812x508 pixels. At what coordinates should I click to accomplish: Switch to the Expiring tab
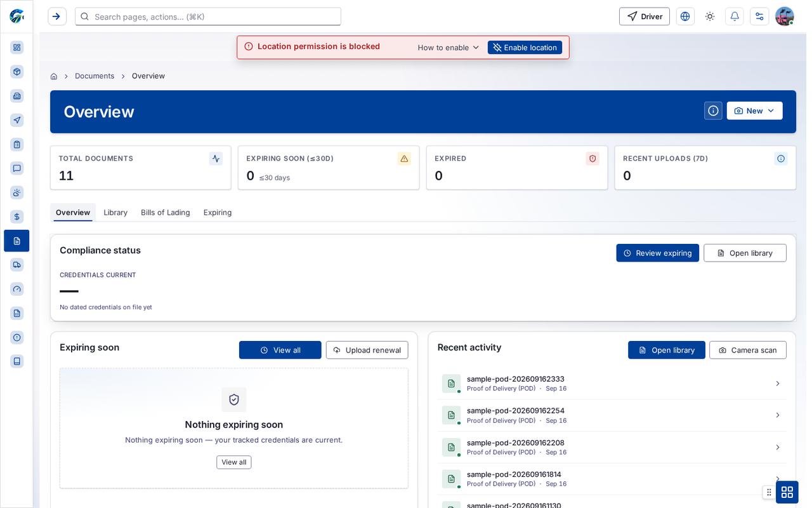[218, 213]
